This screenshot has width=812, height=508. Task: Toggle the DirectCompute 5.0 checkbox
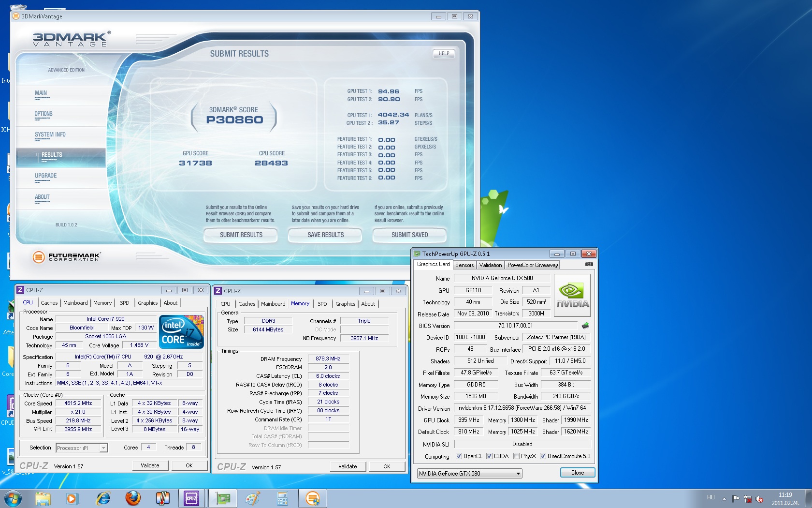[x=543, y=456]
